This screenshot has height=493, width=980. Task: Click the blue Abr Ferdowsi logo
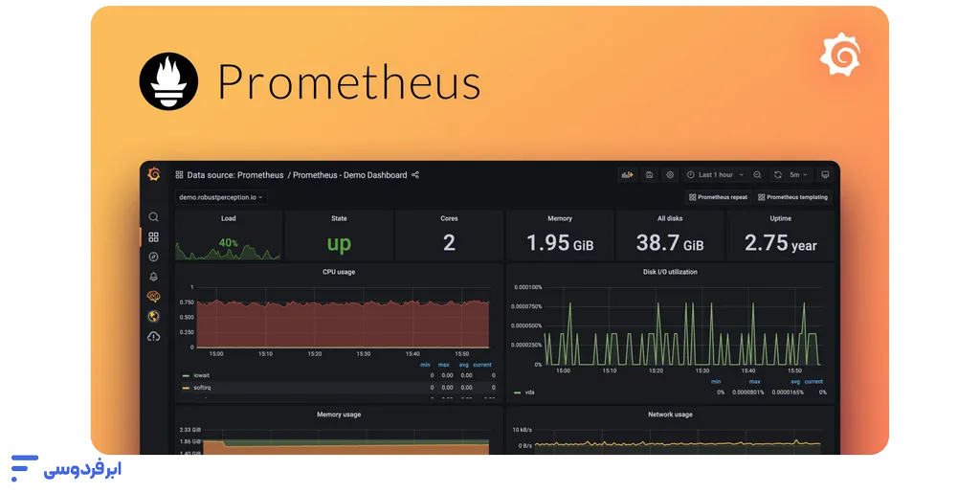66,469
